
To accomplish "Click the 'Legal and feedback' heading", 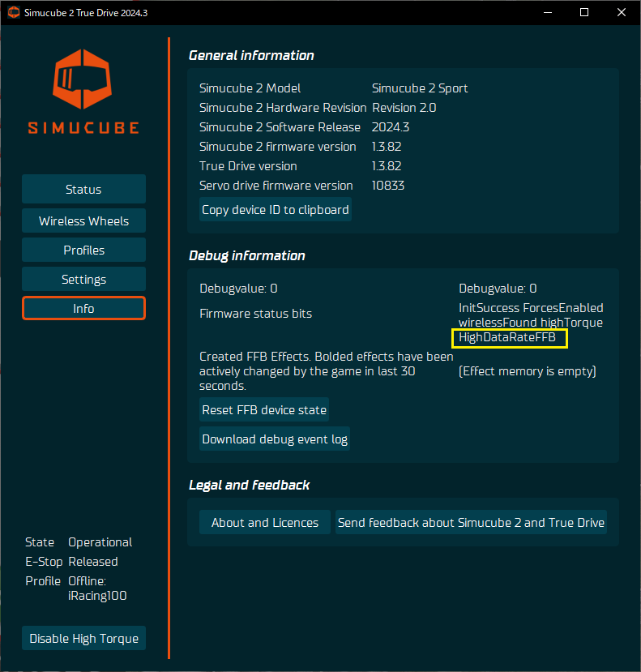I will tap(249, 485).
